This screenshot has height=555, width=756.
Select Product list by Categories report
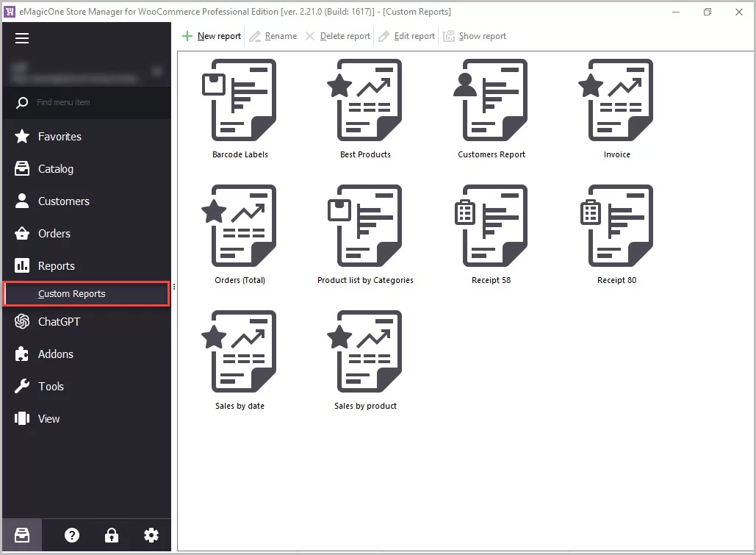pyautogui.click(x=365, y=226)
